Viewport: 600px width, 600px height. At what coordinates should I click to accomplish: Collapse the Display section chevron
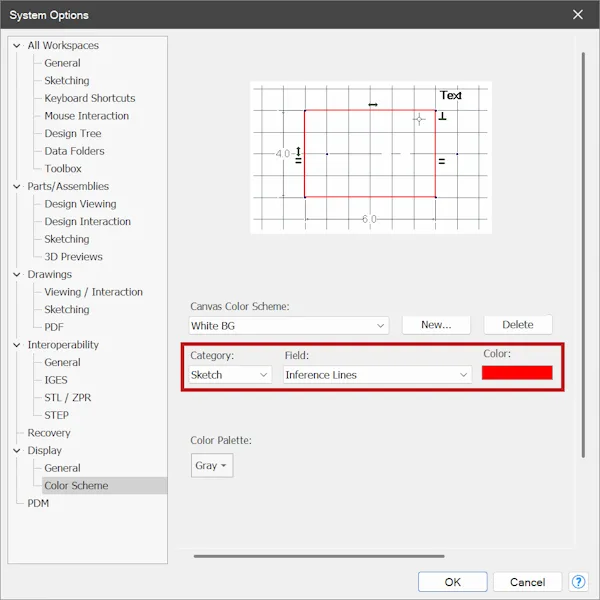tap(16, 450)
